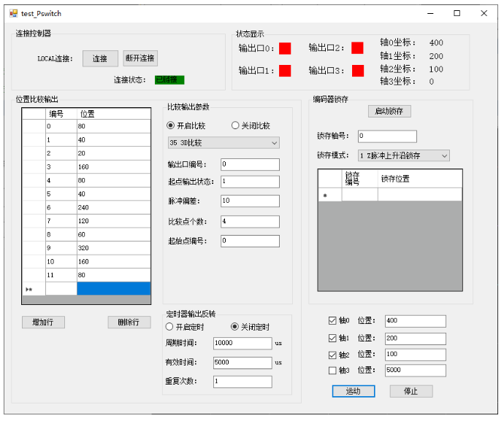Click the 位置 column header in comparison table

[x=114, y=114]
